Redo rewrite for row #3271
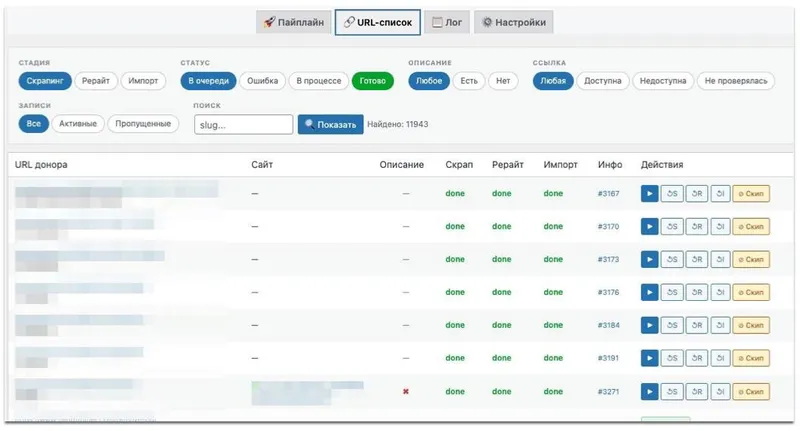Viewport: 800px width, 431px height. coord(697,392)
